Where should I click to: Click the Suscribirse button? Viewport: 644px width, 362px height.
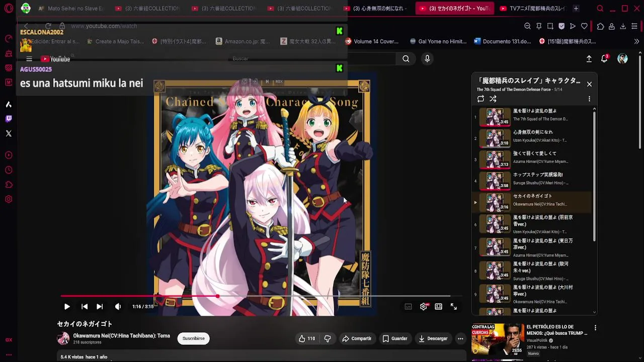point(194,339)
